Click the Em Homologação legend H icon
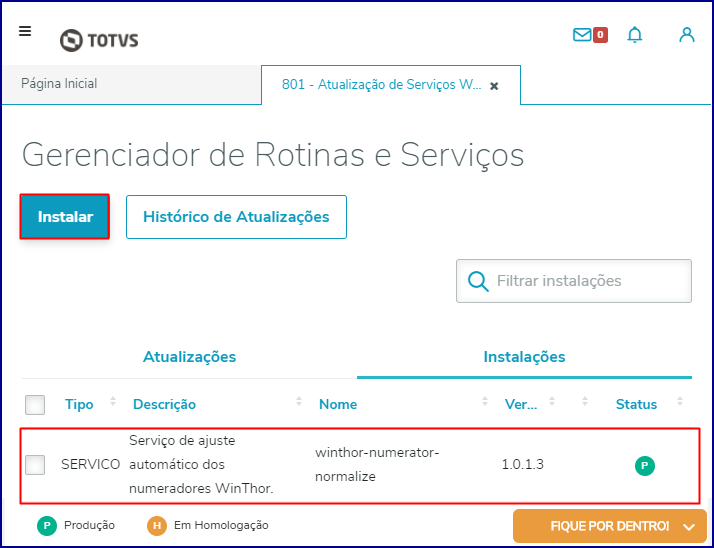The image size is (714, 548). [x=157, y=526]
